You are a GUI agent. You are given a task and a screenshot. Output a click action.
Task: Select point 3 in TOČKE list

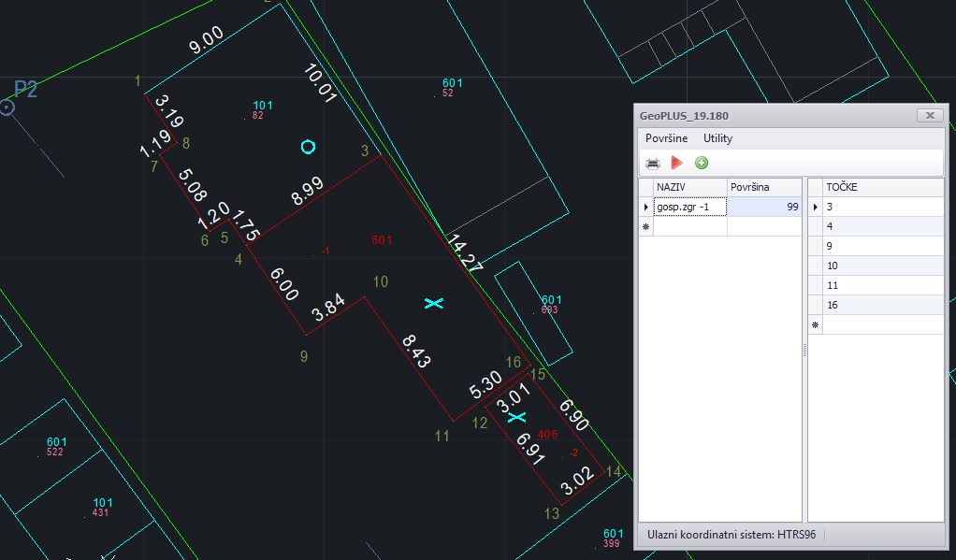883,207
